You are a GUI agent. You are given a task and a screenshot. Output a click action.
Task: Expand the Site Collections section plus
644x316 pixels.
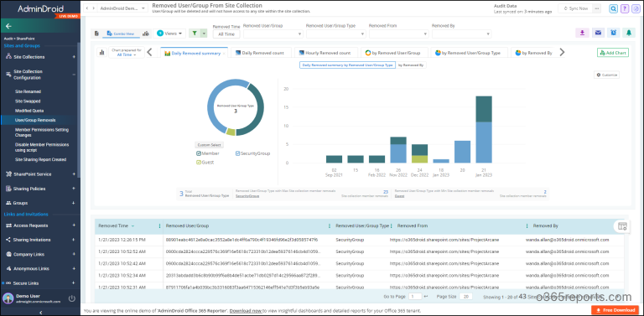click(74, 57)
